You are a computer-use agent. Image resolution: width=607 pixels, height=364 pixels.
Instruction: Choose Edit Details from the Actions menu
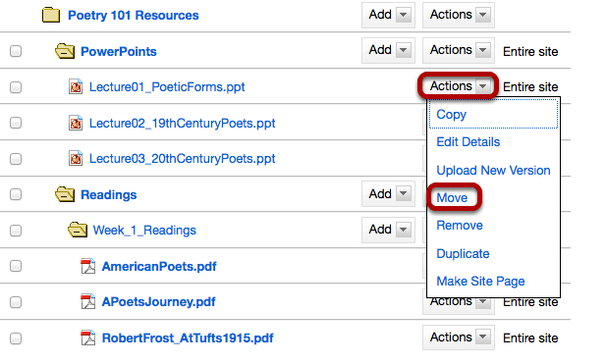pos(469,142)
